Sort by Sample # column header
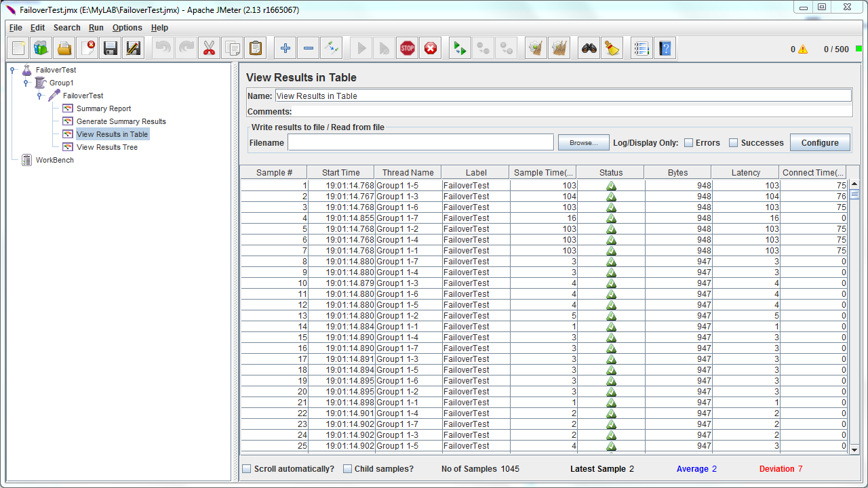Viewport: 868px width, 488px height. 274,173
